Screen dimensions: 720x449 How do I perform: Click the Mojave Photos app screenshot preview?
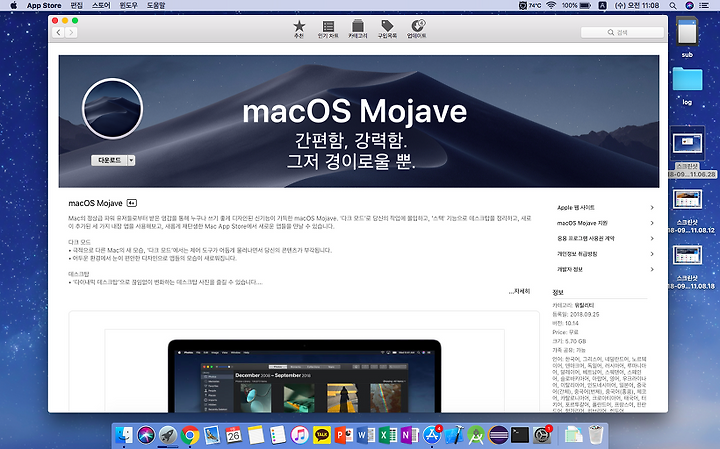click(x=304, y=376)
